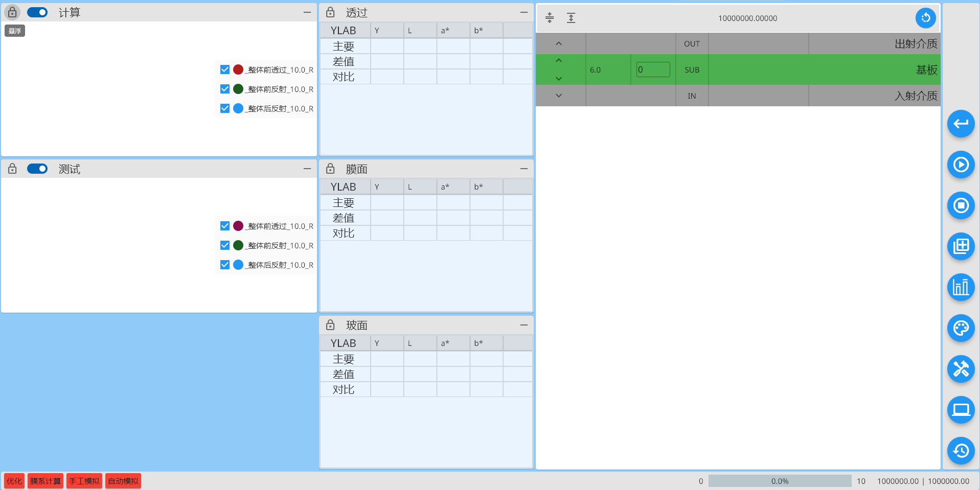Switch to 膜系计算 mode at bottom left

click(45, 481)
